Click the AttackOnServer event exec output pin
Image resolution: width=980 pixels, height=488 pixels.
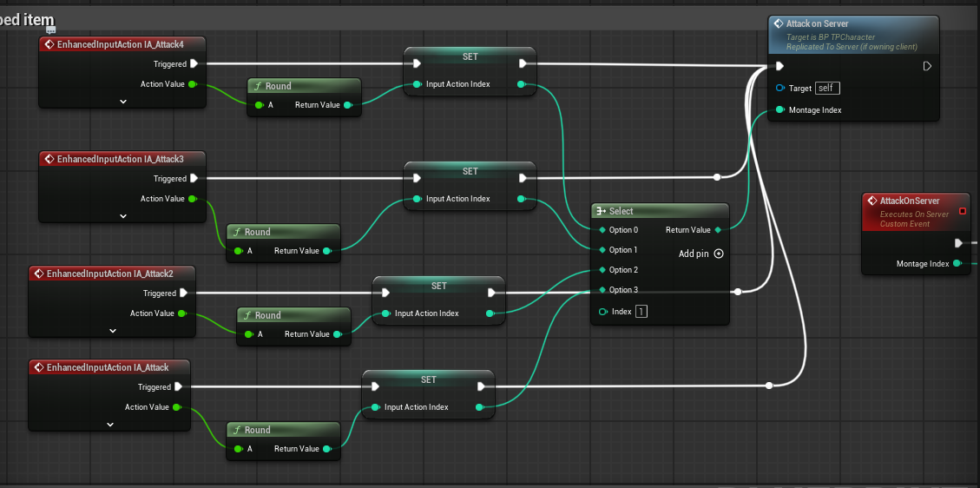[x=959, y=243]
